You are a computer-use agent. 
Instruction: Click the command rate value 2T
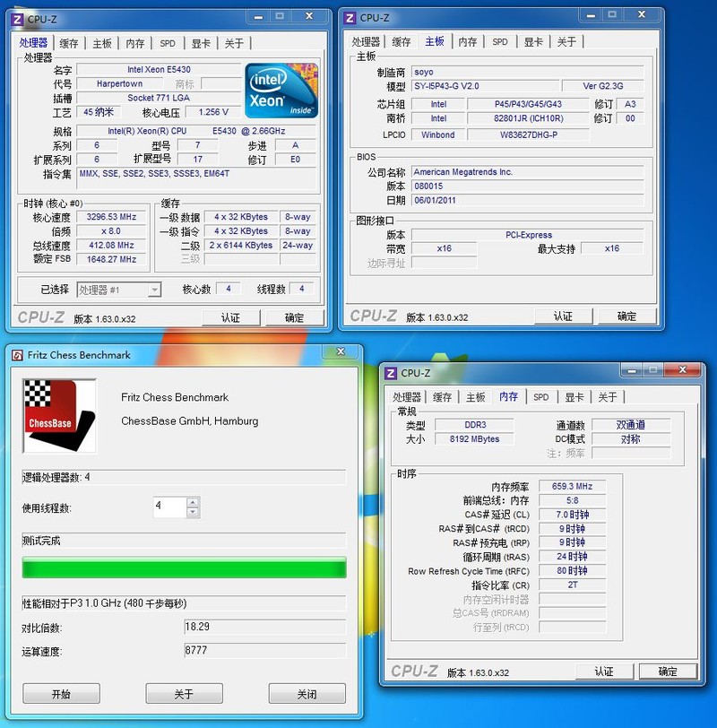coord(572,585)
